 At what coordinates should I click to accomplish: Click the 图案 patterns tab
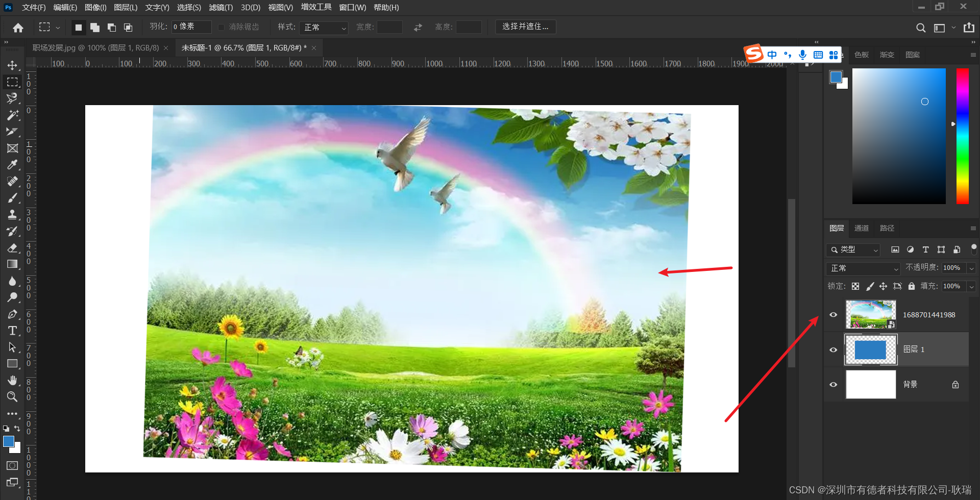(913, 55)
